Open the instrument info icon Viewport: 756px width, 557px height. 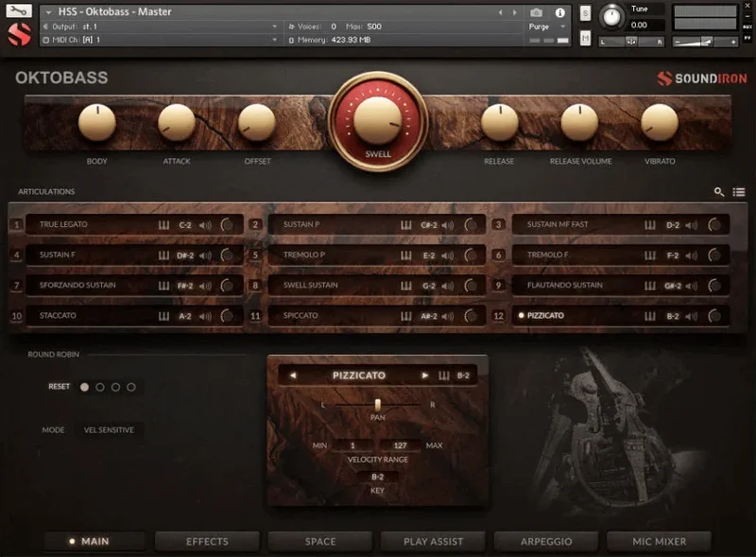[559, 12]
